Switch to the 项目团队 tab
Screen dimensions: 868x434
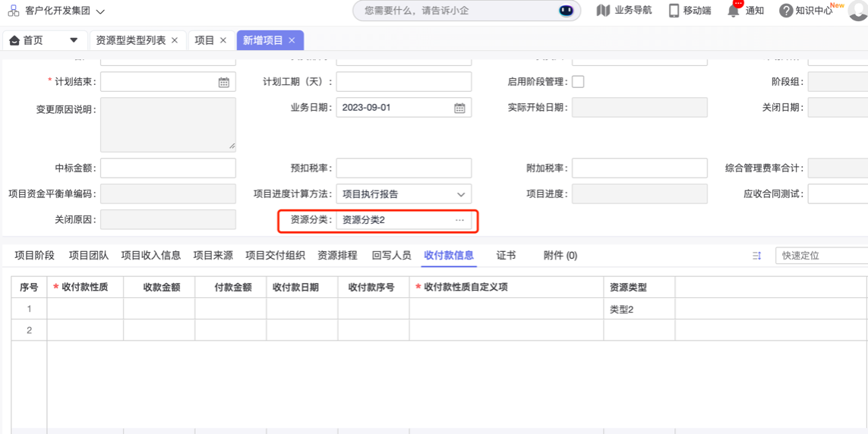pyautogui.click(x=88, y=256)
